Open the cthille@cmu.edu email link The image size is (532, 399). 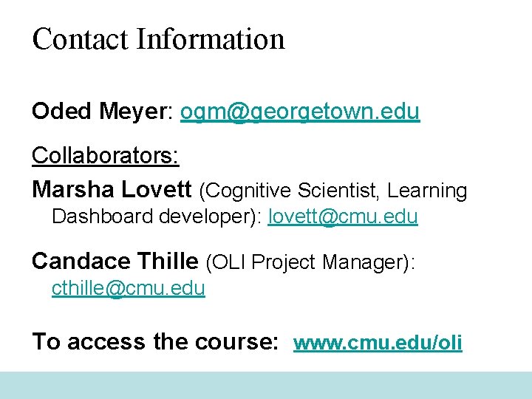click(x=129, y=288)
